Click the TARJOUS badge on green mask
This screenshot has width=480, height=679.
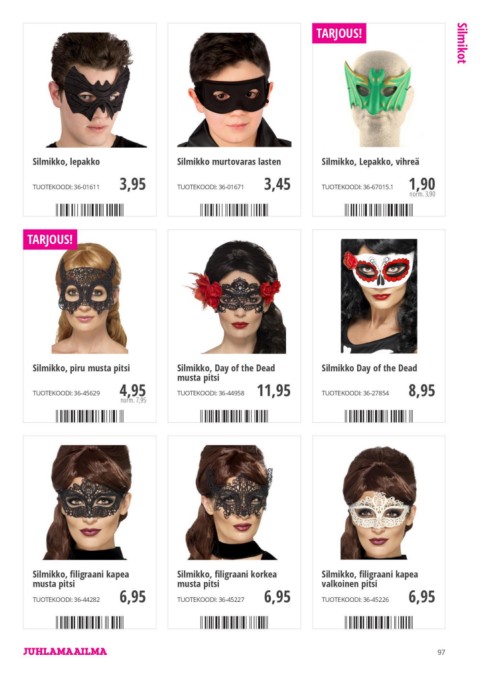[x=339, y=33]
